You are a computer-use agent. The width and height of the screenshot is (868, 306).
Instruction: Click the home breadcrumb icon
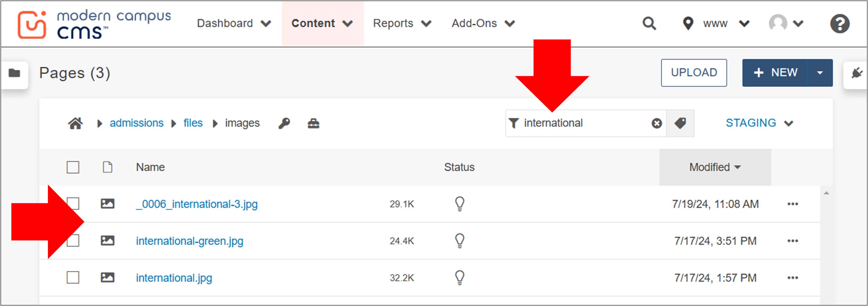75,123
